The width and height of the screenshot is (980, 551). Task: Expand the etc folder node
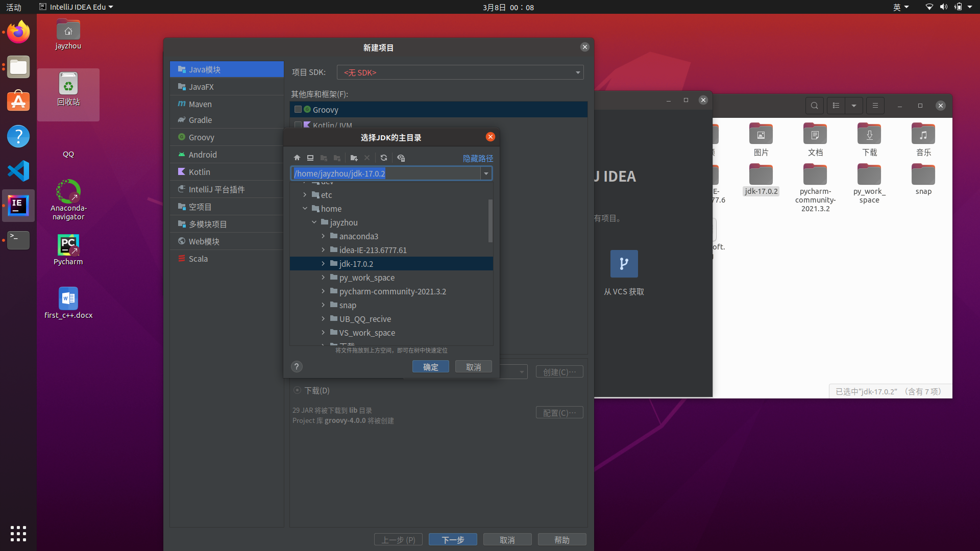[x=305, y=195]
